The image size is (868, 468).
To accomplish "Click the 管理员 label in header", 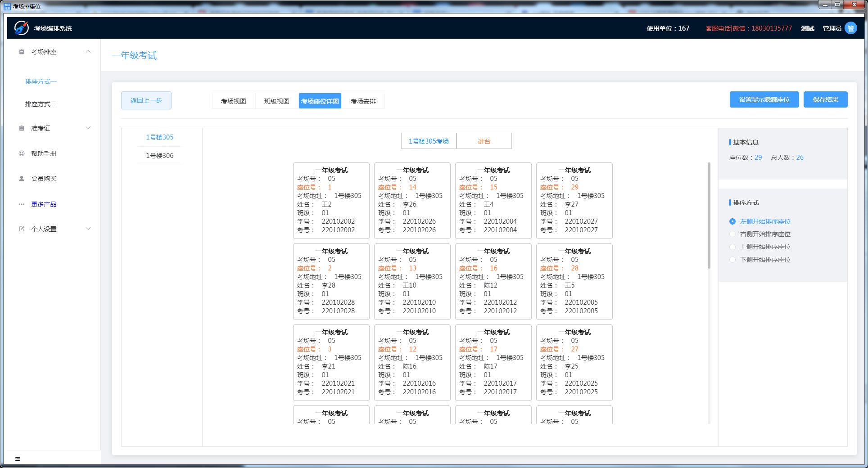I will 832,28.
